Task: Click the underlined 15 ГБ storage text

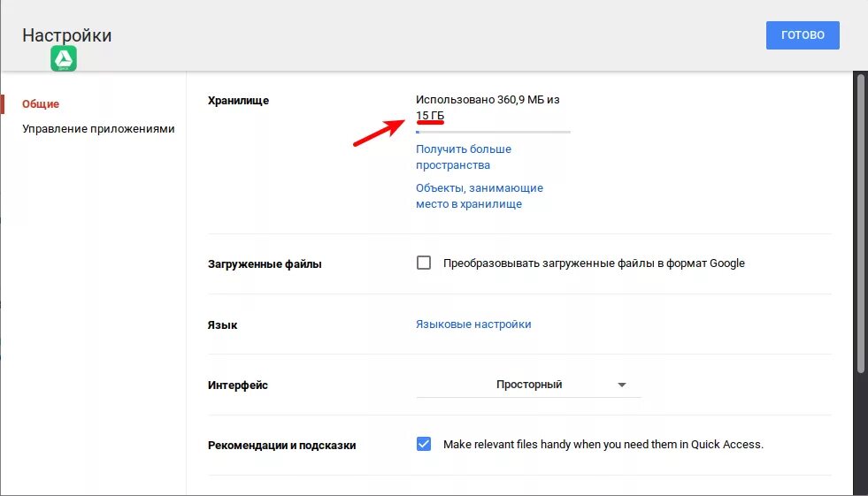Action: pyautogui.click(x=430, y=116)
